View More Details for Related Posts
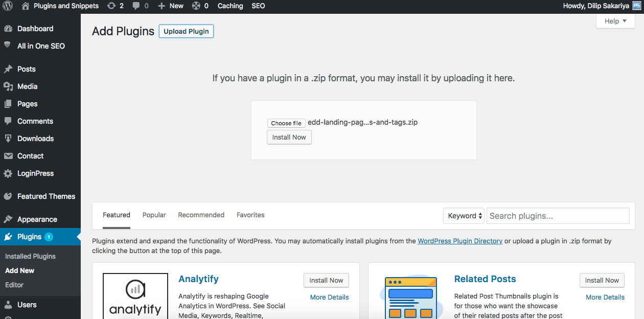 (605, 297)
